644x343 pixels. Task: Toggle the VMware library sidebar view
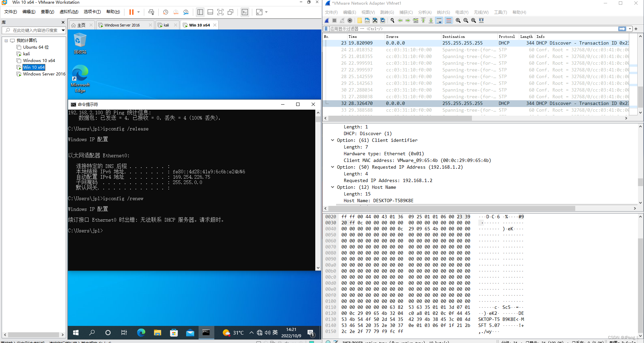200,12
